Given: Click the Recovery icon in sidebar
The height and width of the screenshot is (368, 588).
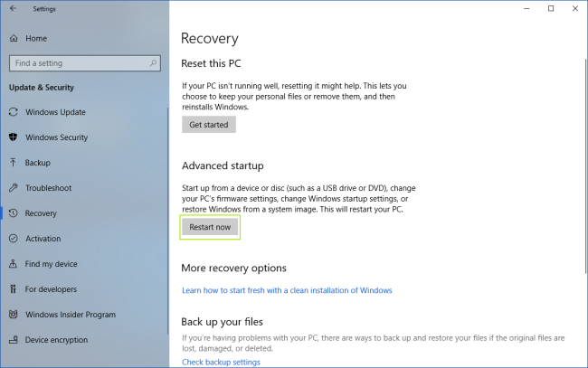Looking at the screenshot, I should coord(14,213).
